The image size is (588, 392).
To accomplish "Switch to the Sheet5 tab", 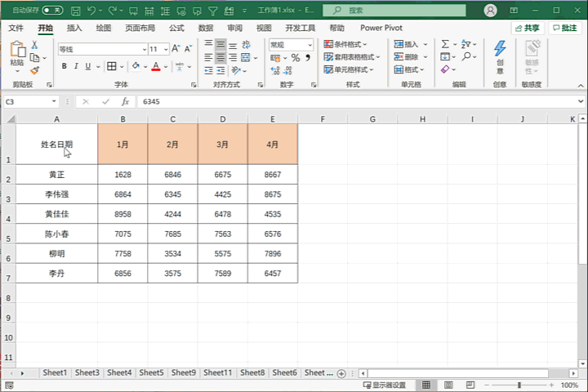I will [x=151, y=372].
